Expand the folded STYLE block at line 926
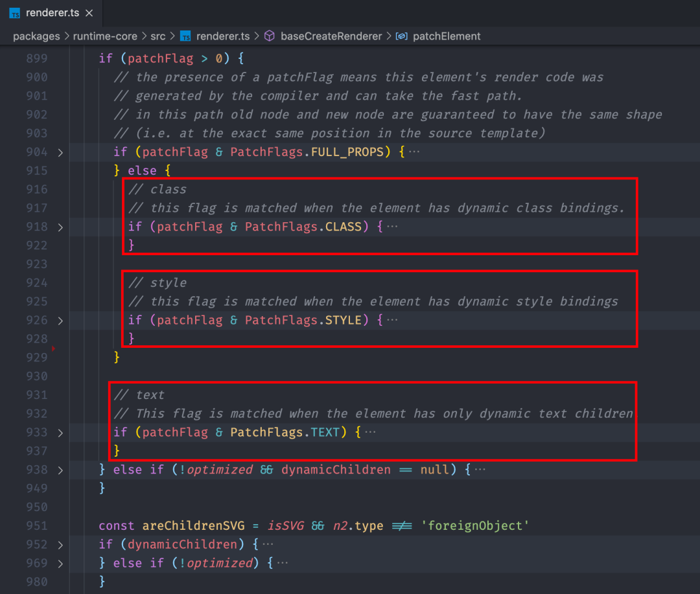Viewport: 700px width, 594px height. click(x=60, y=321)
